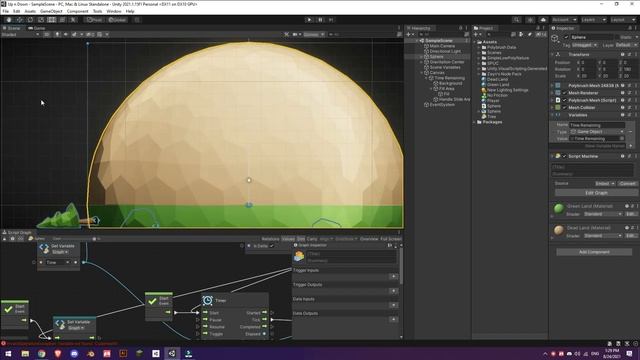
Task: Expand the Polybrush Data folder
Action: (479, 47)
